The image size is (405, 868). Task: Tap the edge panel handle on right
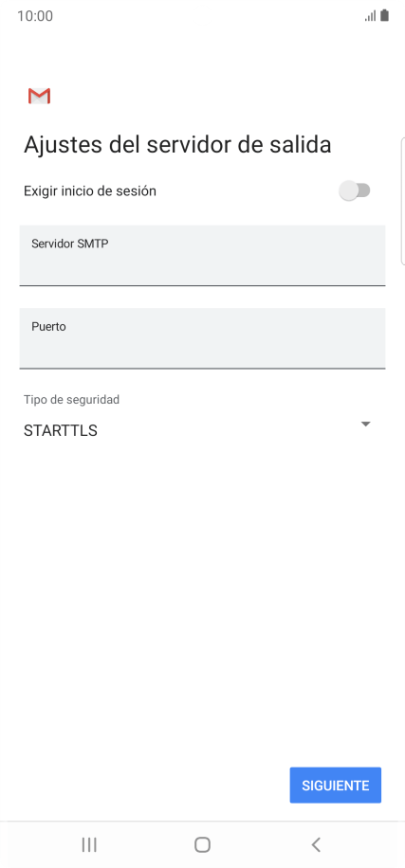(402, 202)
